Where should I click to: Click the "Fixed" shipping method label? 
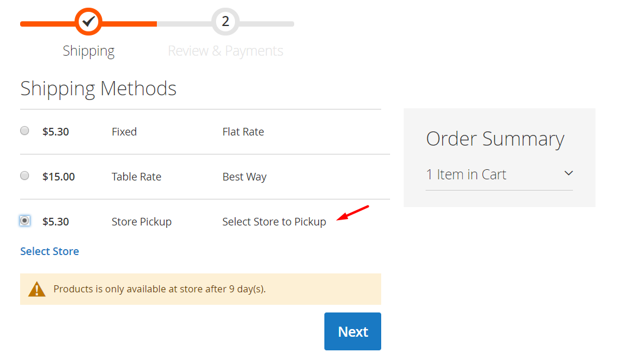tap(124, 132)
